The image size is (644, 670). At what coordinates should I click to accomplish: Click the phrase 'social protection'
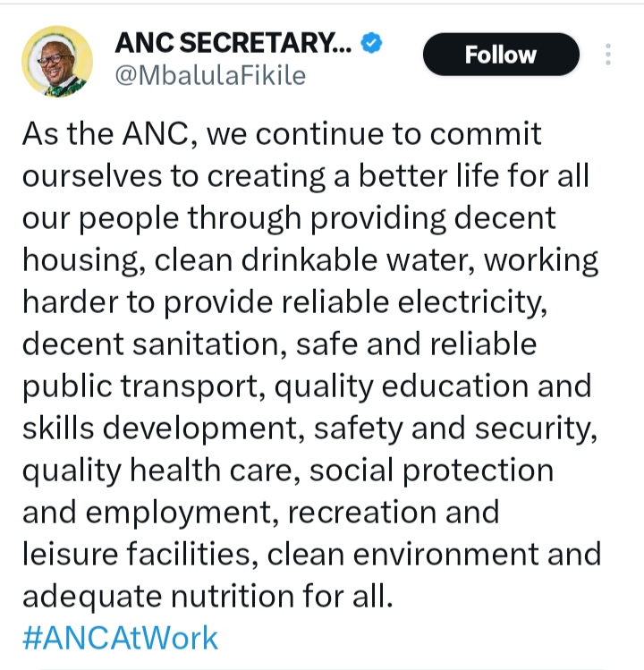431,471
